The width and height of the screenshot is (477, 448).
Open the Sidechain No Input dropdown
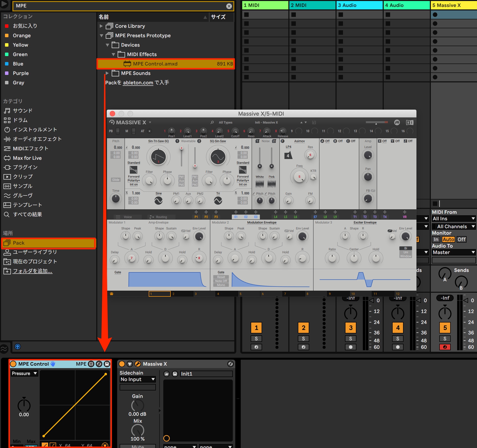coord(138,379)
